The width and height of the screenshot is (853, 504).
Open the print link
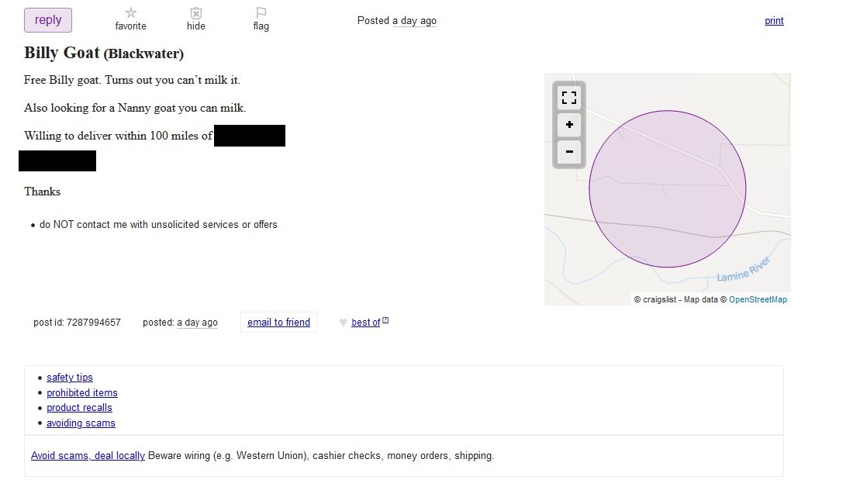click(774, 21)
